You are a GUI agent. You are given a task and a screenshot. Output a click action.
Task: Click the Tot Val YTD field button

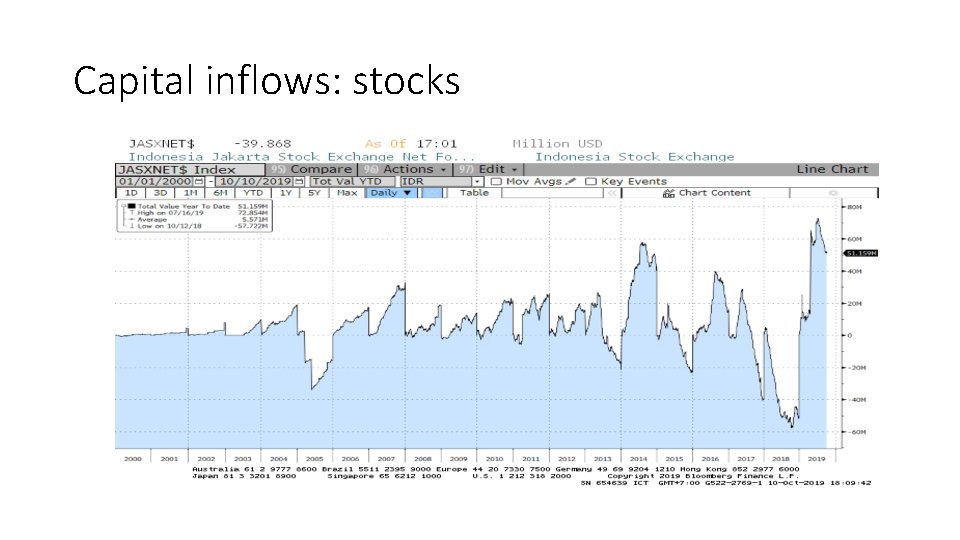click(x=353, y=182)
